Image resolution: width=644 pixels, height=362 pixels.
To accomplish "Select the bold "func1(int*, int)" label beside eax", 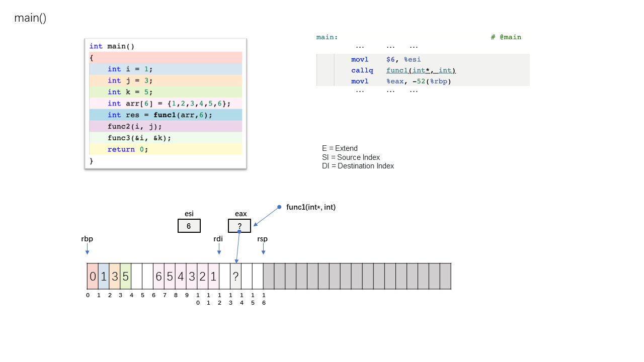I will [x=311, y=207].
